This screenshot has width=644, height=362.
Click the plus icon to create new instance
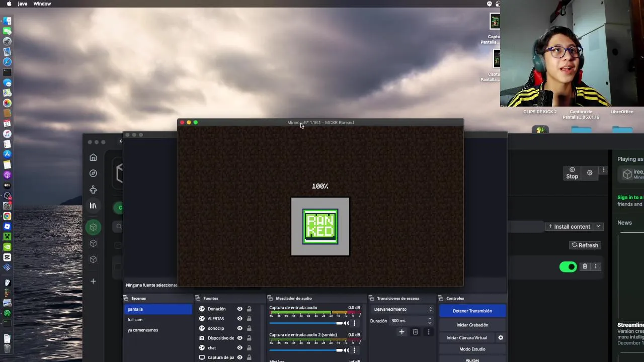[93, 282]
